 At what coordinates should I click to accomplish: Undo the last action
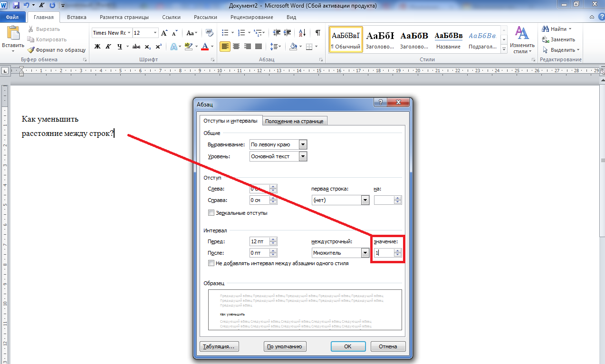(27, 6)
